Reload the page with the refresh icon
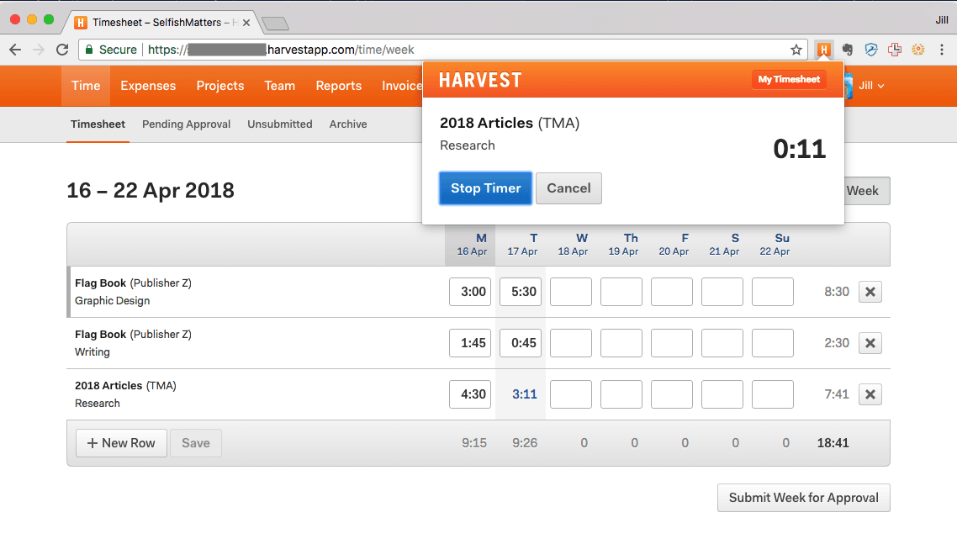 point(62,50)
